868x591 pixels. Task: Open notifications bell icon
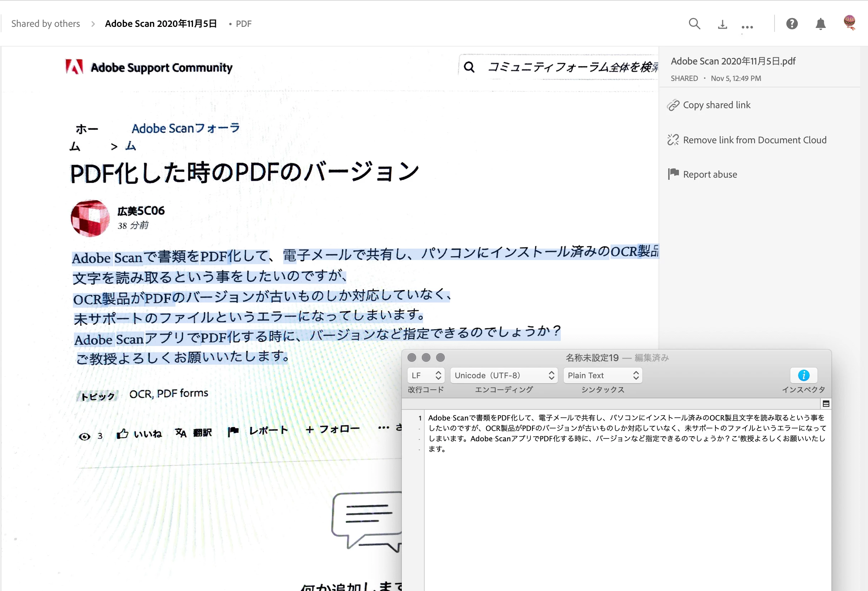tap(820, 24)
